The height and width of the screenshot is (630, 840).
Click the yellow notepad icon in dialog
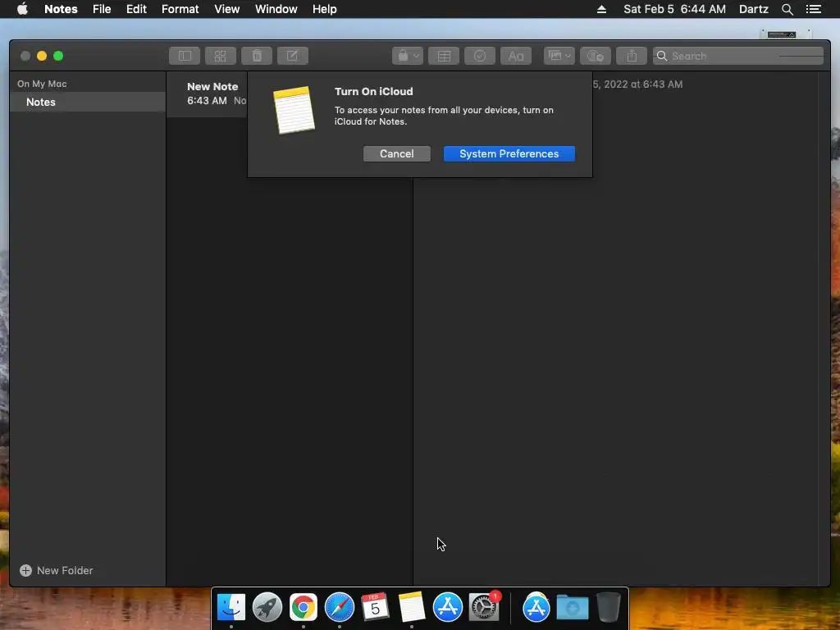click(x=294, y=111)
